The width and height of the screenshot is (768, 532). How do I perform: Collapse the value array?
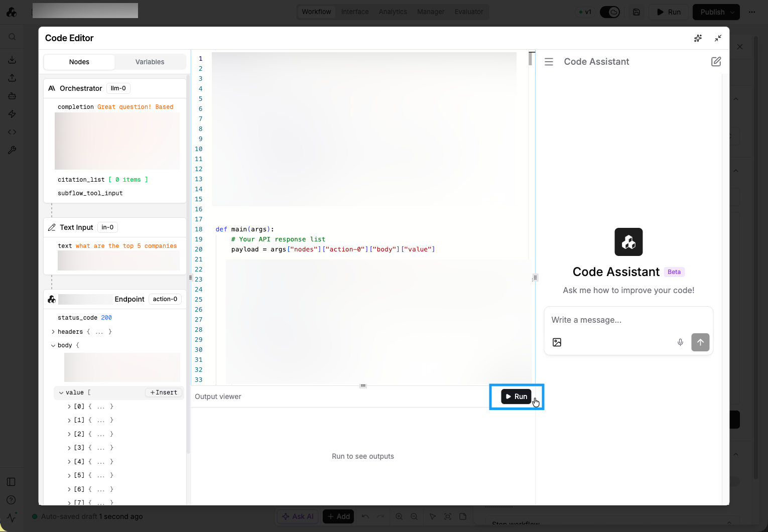point(61,392)
